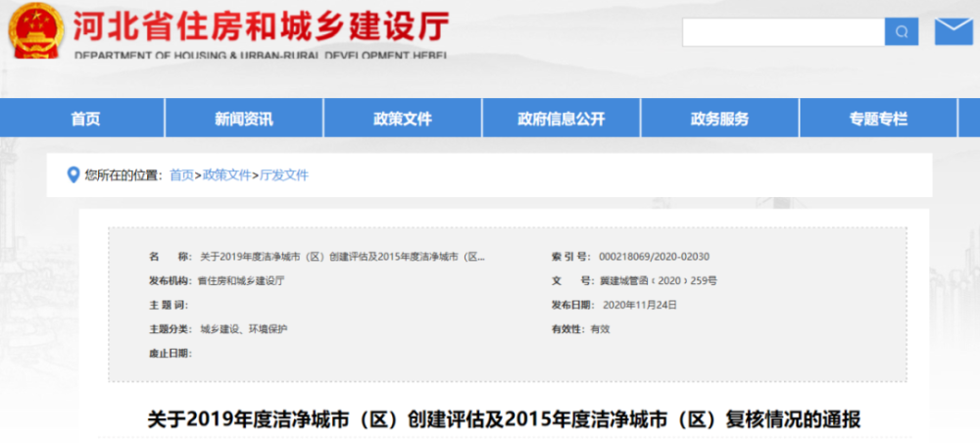The height and width of the screenshot is (443, 980).
Task: Open the 专题专栏 navigation tab
Action: pyautogui.click(x=878, y=119)
